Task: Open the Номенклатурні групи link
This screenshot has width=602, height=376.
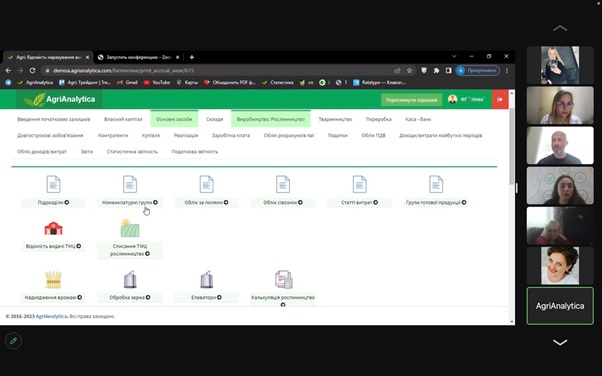Action: click(130, 202)
